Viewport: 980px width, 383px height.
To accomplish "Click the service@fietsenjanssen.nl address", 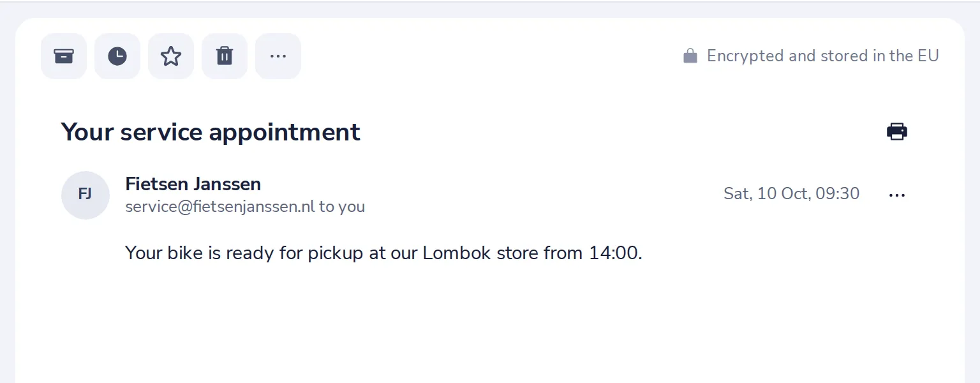I will point(220,207).
